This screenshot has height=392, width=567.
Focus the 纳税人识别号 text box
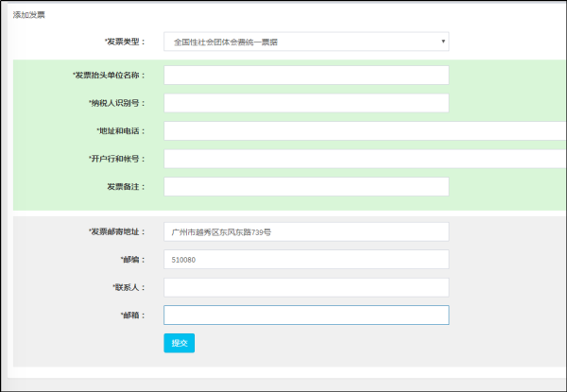tap(305, 103)
